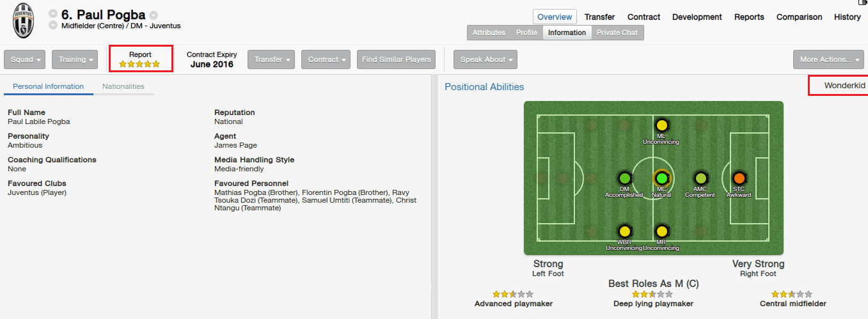This screenshot has width=868, height=319.
Task: Select the AMC Competent position dot
Action: click(700, 178)
